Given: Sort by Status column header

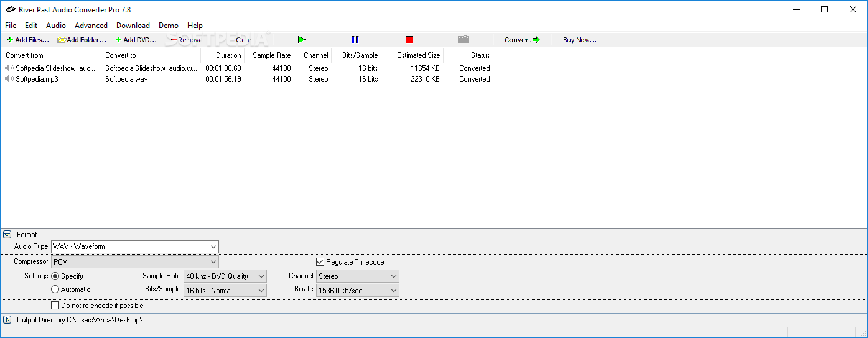Looking at the screenshot, I should 468,55.
